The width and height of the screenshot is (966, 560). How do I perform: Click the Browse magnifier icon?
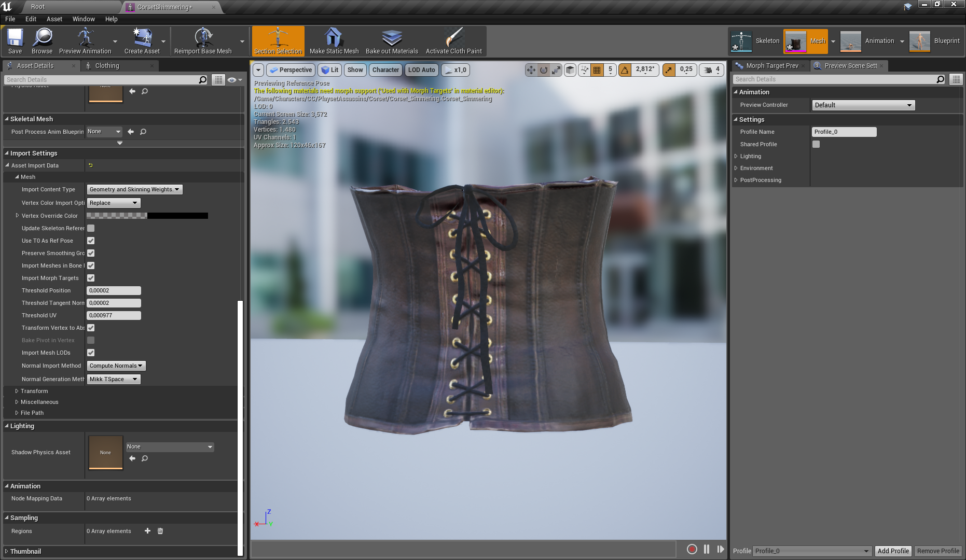pos(42,38)
